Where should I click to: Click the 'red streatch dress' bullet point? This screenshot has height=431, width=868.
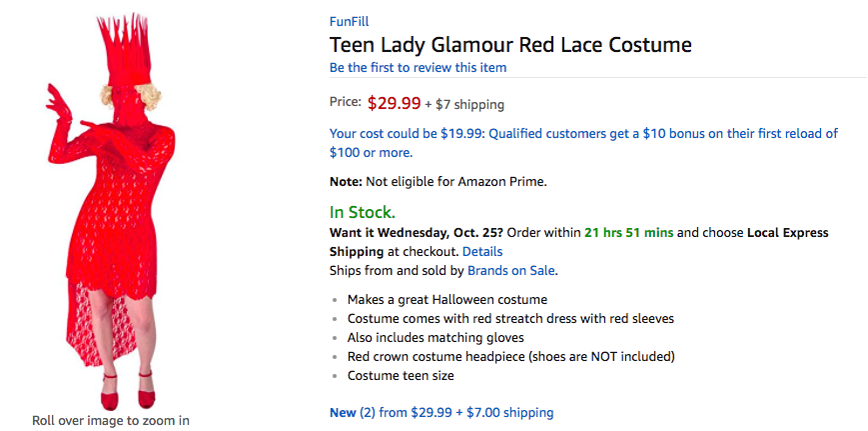(510, 319)
